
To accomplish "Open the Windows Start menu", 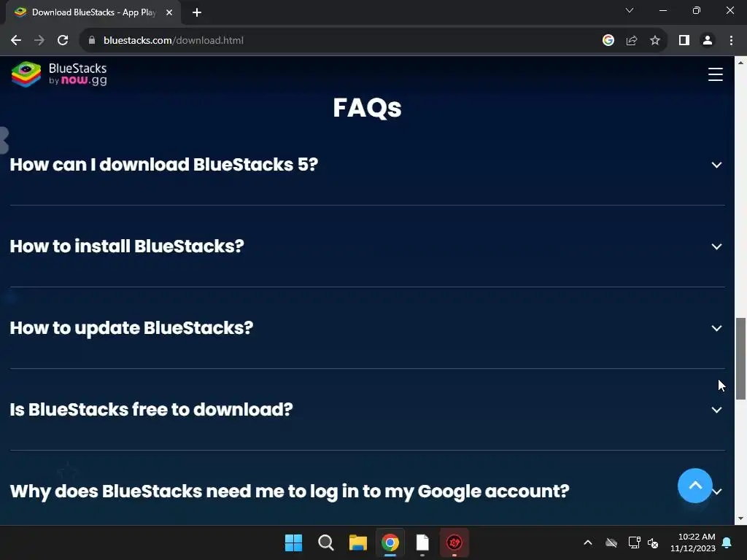I will pos(293,542).
